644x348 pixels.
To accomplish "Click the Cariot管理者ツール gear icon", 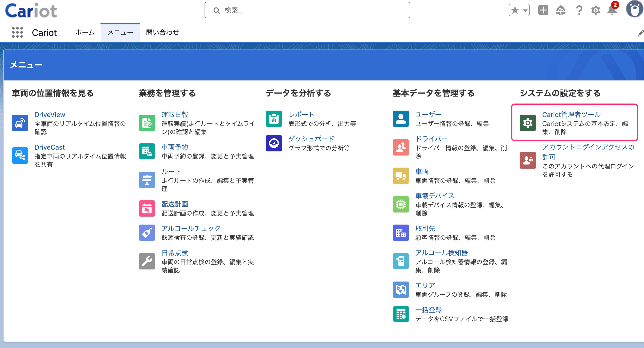I will coord(528,123).
